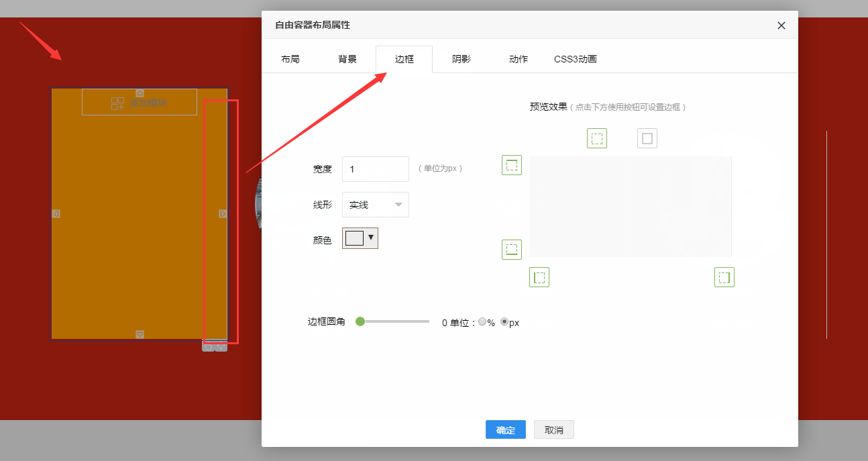
Task: Click the container's right-edge resize handle
Action: [x=223, y=213]
